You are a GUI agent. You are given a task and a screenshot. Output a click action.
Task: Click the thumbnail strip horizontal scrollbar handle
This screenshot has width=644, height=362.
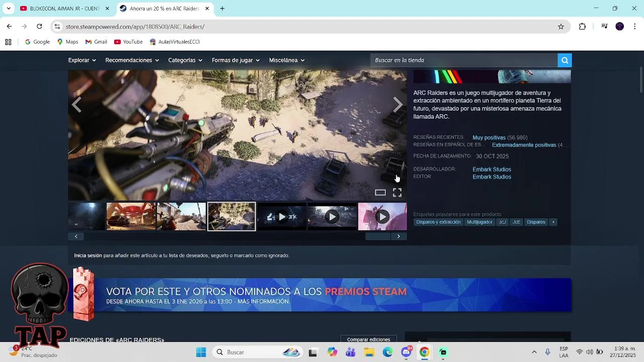click(377, 236)
